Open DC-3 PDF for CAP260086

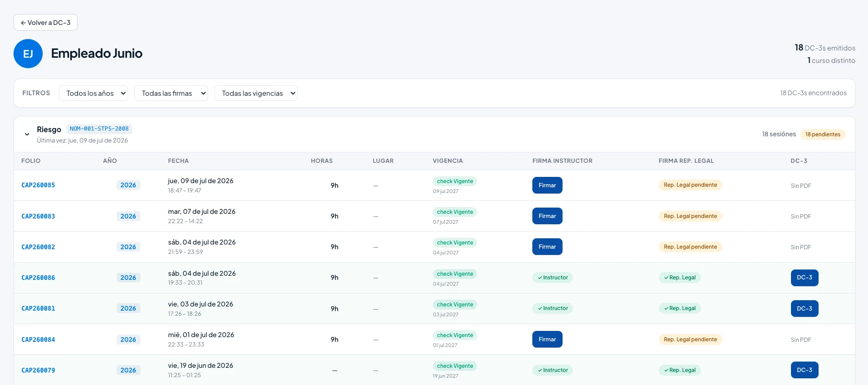coord(805,278)
